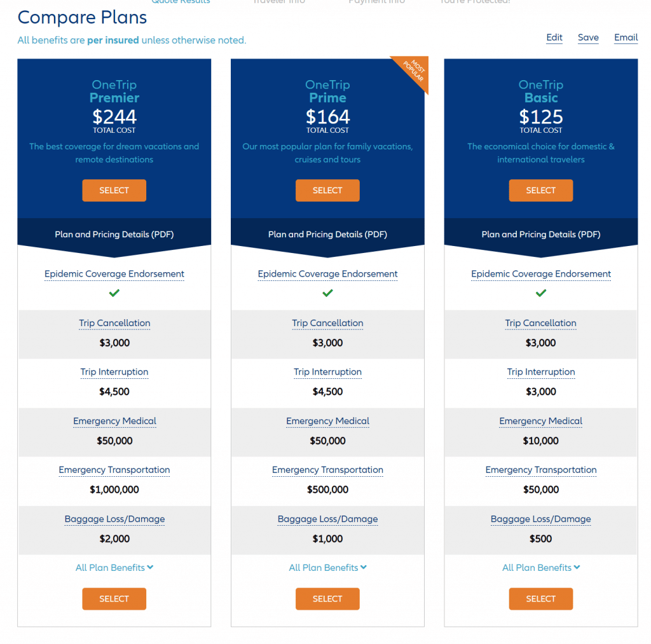Click the Basic plan epidemic coverage checkmark
Viewport: 651px width, 644px height.
pyautogui.click(x=540, y=293)
